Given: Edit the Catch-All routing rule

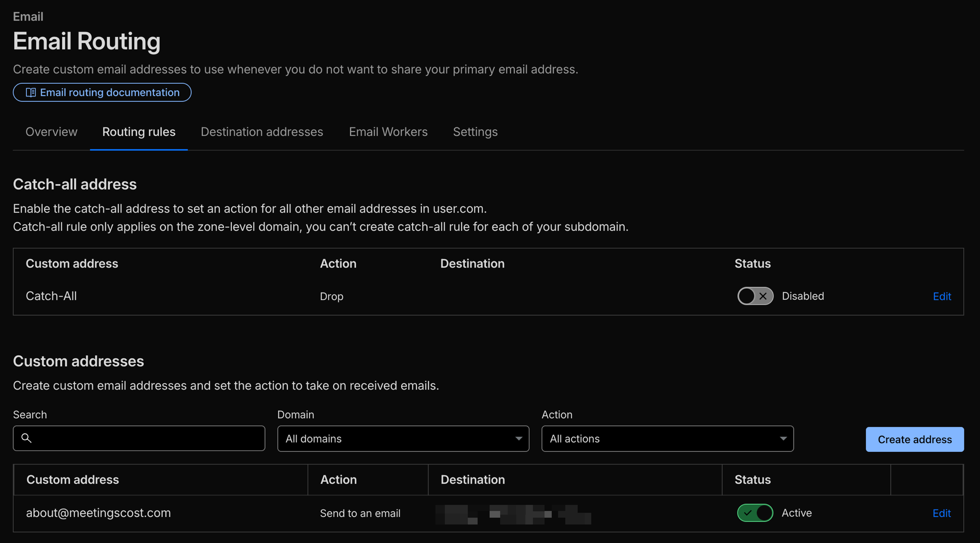Looking at the screenshot, I should 942,296.
